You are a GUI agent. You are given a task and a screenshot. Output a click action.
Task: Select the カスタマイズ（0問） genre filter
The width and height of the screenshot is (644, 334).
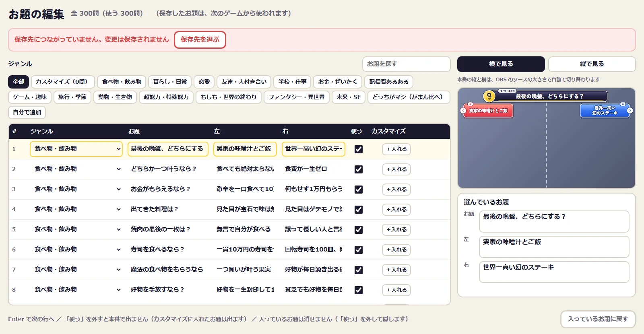click(x=63, y=82)
